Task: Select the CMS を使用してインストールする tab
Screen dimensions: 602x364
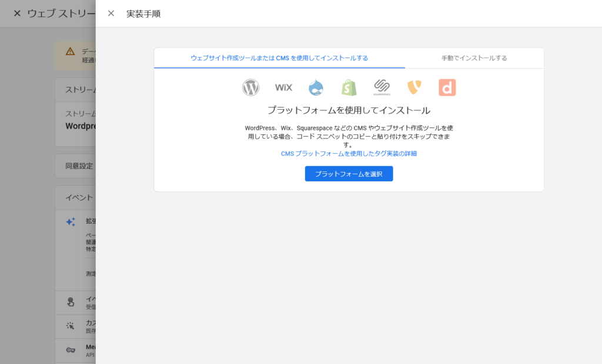Action: [x=279, y=58]
